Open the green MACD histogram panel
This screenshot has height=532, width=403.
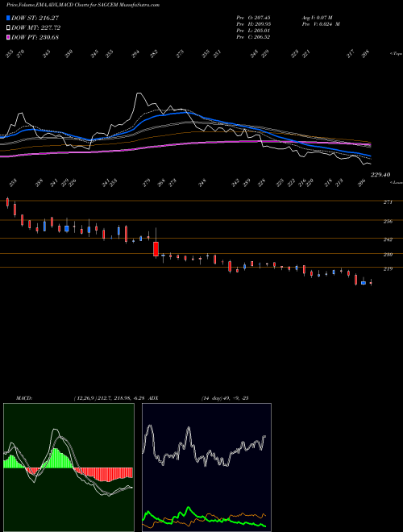pyautogui.click(x=69, y=468)
